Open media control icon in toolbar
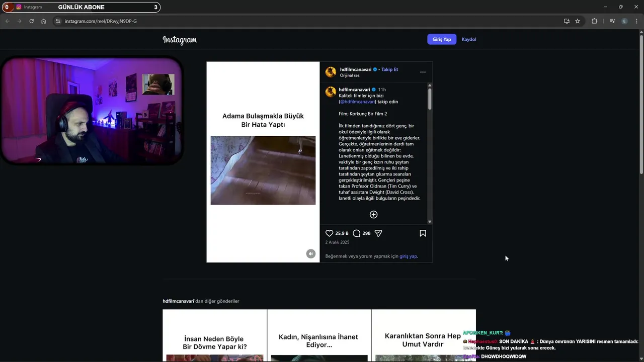The image size is (644, 362). click(612, 21)
